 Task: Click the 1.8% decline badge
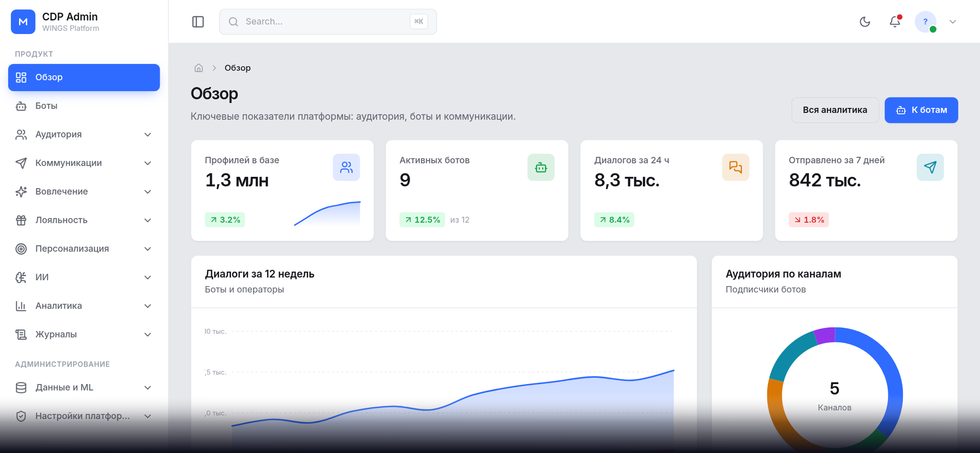[808, 220]
